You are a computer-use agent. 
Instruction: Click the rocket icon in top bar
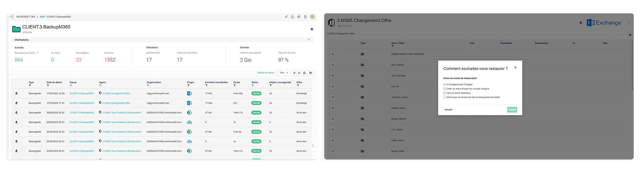pyautogui.click(x=286, y=17)
